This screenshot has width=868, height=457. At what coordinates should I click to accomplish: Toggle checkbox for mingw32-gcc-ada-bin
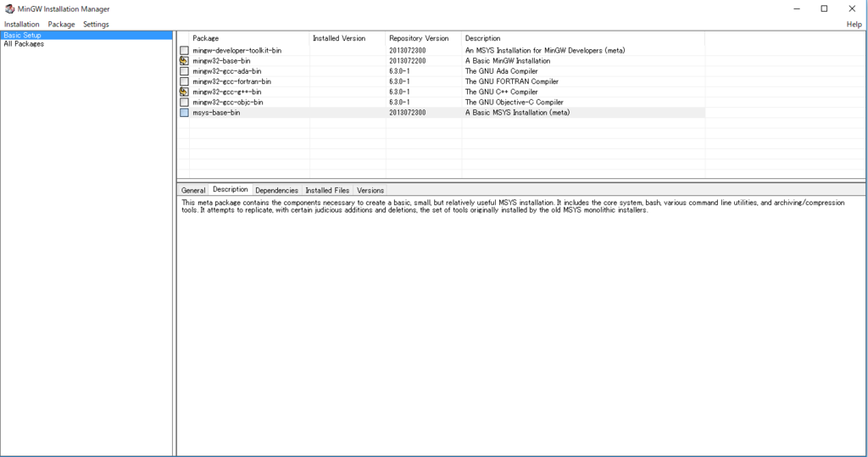coord(184,71)
